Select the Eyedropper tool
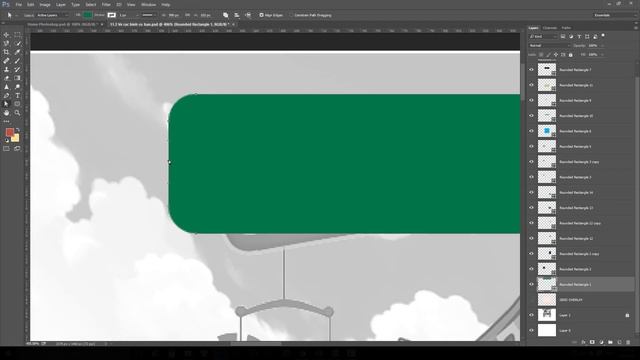This screenshot has width=640, height=360. (18, 52)
